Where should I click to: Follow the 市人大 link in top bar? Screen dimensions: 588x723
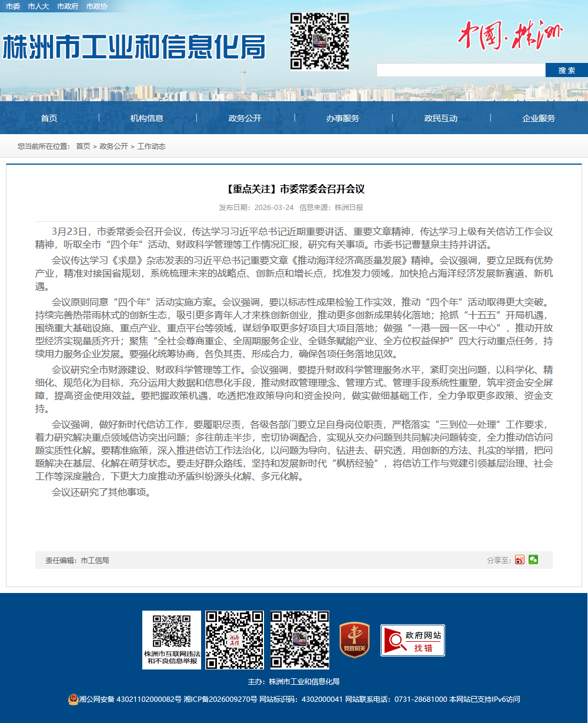[38, 6]
